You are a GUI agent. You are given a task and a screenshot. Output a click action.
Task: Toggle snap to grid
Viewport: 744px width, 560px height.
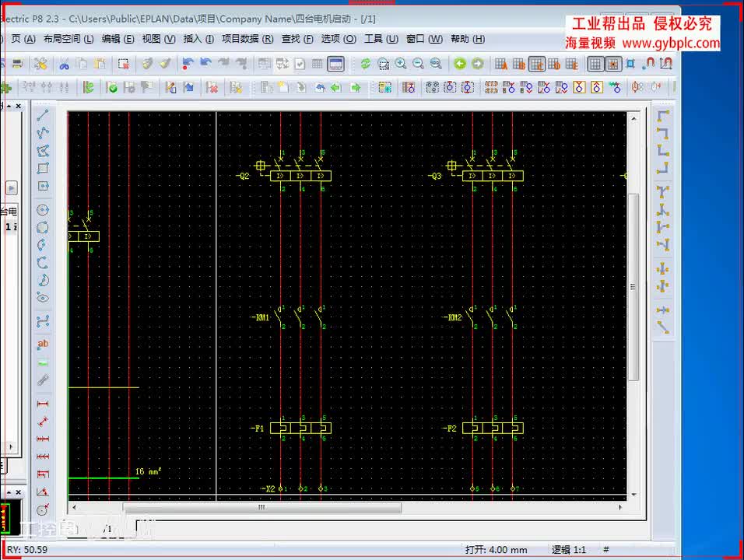pyautogui.click(x=613, y=64)
